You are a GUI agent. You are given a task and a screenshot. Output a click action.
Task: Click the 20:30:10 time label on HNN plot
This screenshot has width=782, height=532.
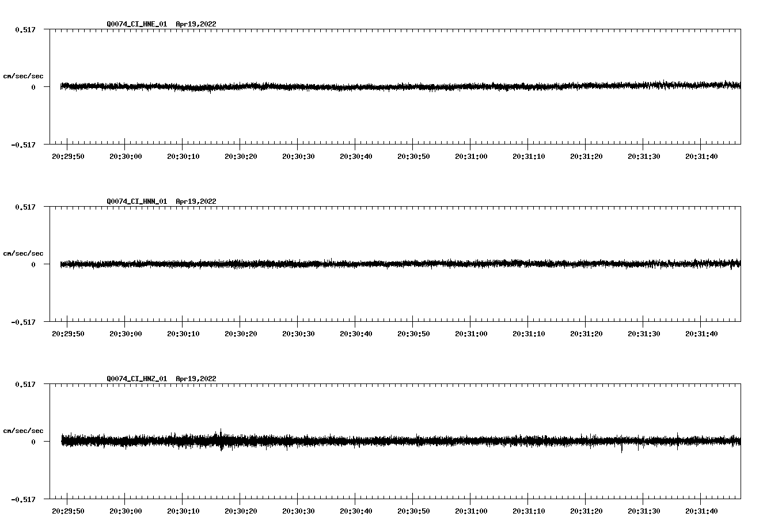tap(183, 334)
